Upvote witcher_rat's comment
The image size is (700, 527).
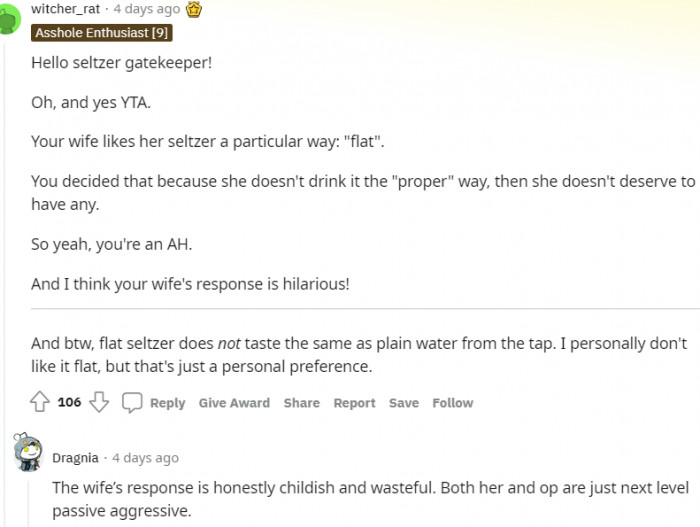click(40, 403)
